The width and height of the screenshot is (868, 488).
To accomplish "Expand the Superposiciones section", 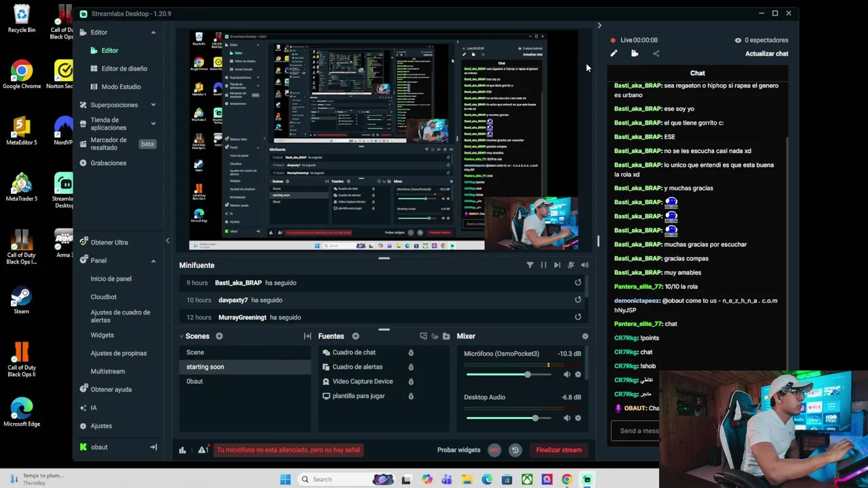I will [153, 105].
